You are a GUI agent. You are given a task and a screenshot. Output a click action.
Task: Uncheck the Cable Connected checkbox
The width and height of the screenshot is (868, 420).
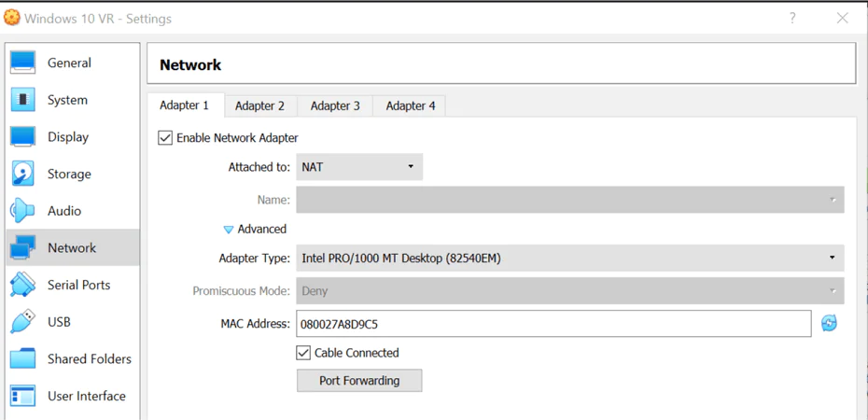pos(303,353)
